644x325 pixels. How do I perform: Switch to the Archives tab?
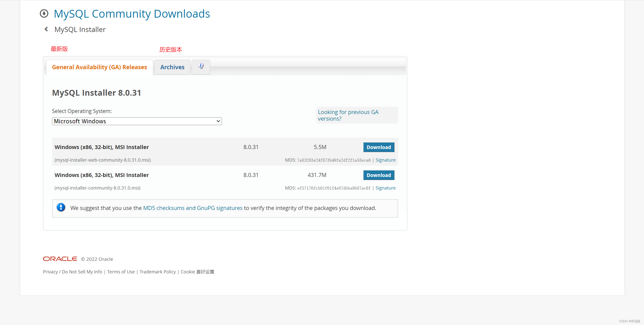[172, 67]
